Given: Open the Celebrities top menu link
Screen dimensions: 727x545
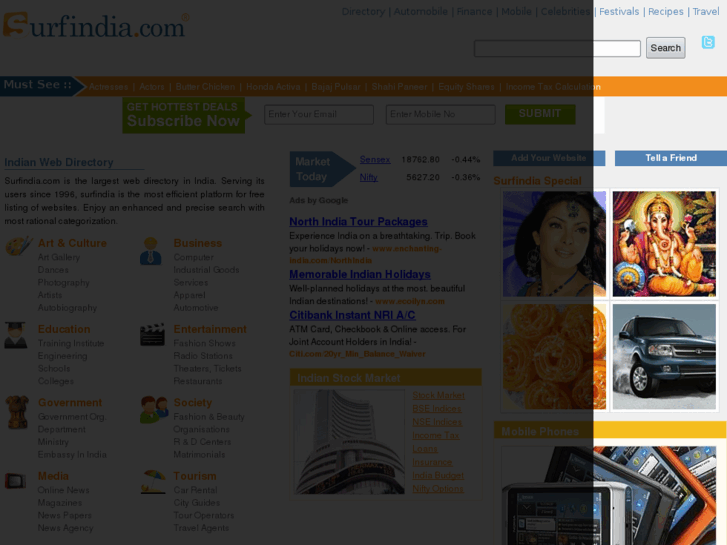Looking at the screenshot, I should (565, 12).
